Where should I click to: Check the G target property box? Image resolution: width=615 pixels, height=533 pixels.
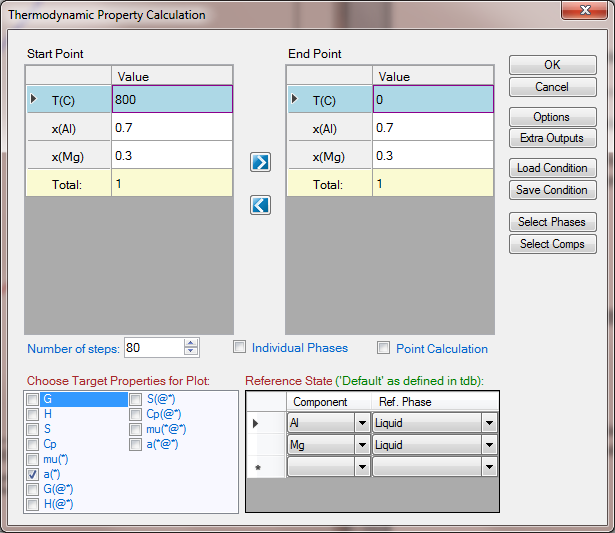pyautogui.click(x=33, y=399)
